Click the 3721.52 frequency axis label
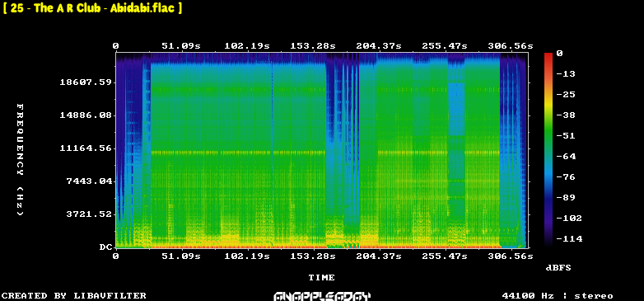Screen dimensions: 644x301 coord(89,214)
